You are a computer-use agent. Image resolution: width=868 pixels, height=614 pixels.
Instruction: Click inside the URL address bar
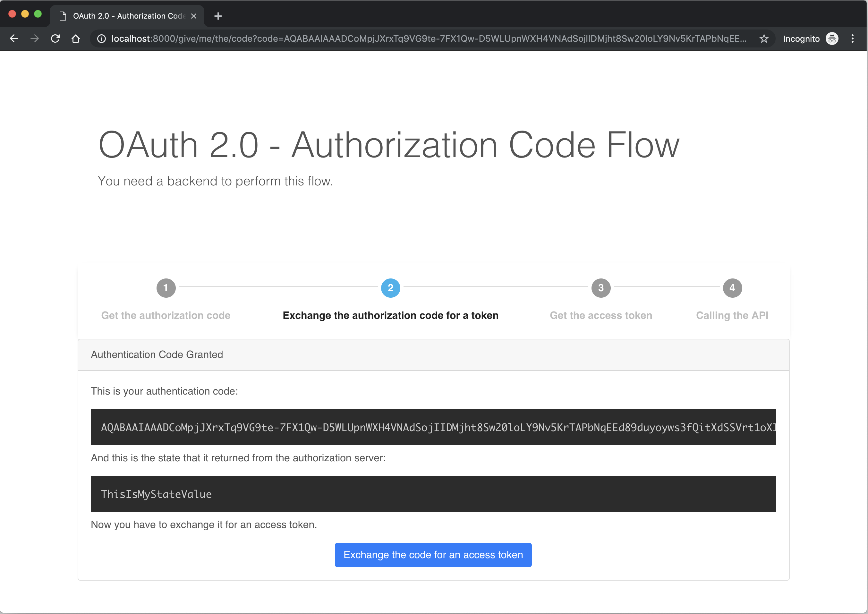[x=416, y=38]
